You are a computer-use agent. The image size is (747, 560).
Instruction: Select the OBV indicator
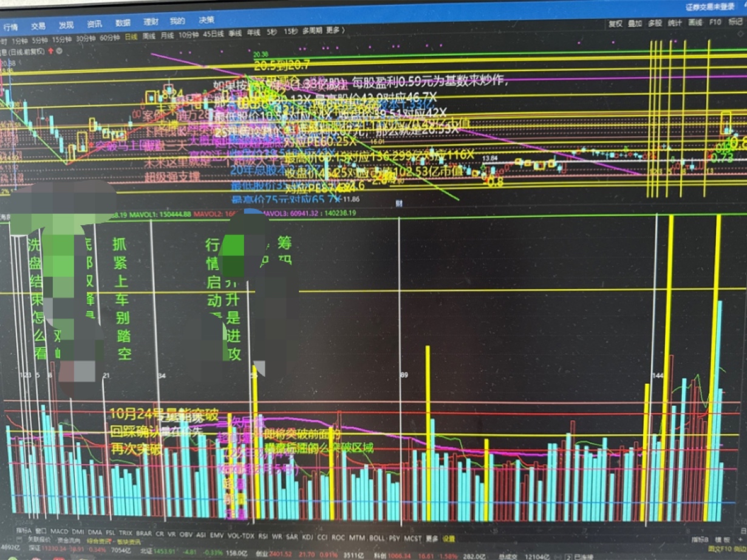point(185,533)
